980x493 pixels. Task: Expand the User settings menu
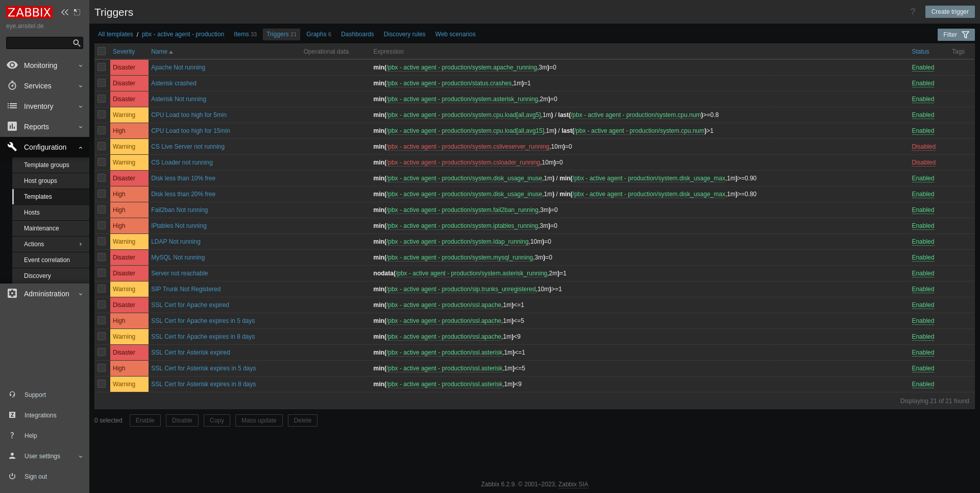(x=80, y=456)
